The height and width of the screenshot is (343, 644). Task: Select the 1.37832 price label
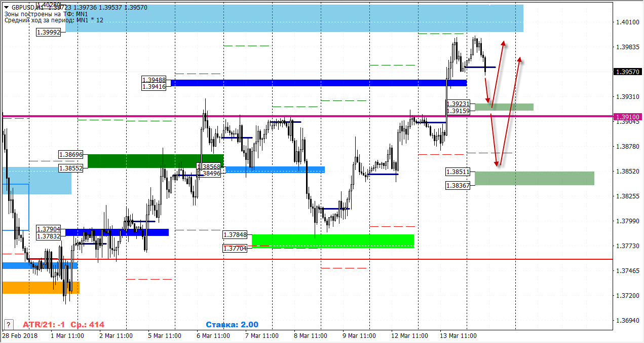point(49,236)
